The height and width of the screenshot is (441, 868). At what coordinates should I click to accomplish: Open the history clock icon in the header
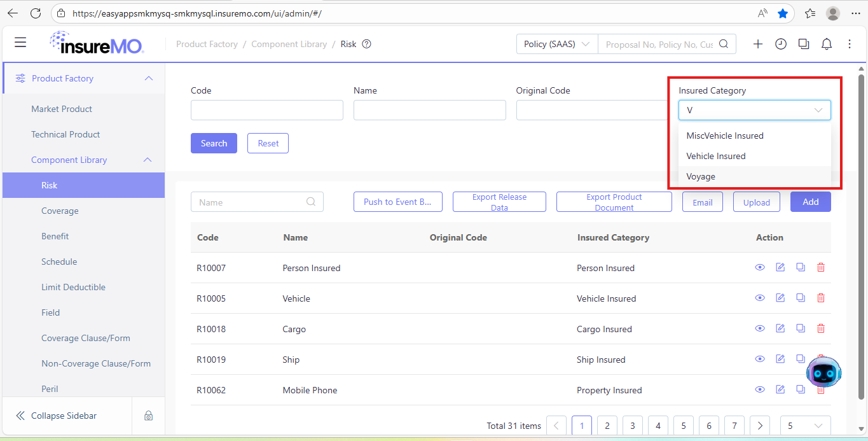pos(781,44)
